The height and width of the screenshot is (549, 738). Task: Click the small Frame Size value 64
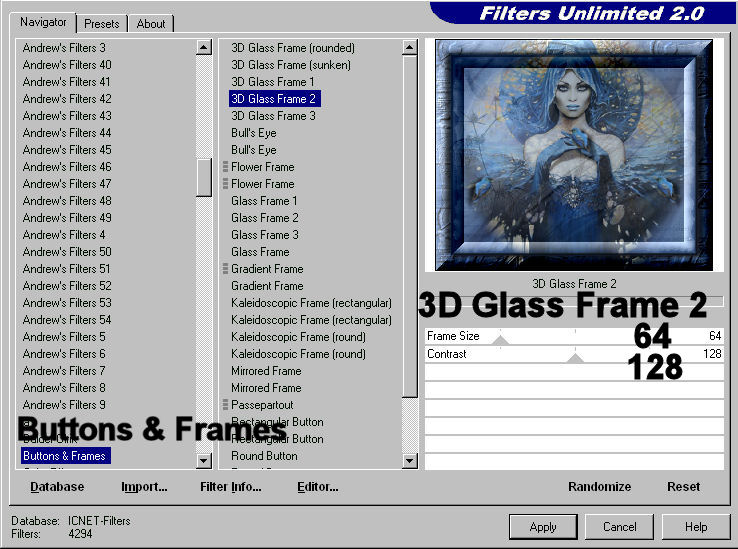click(x=715, y=336)
